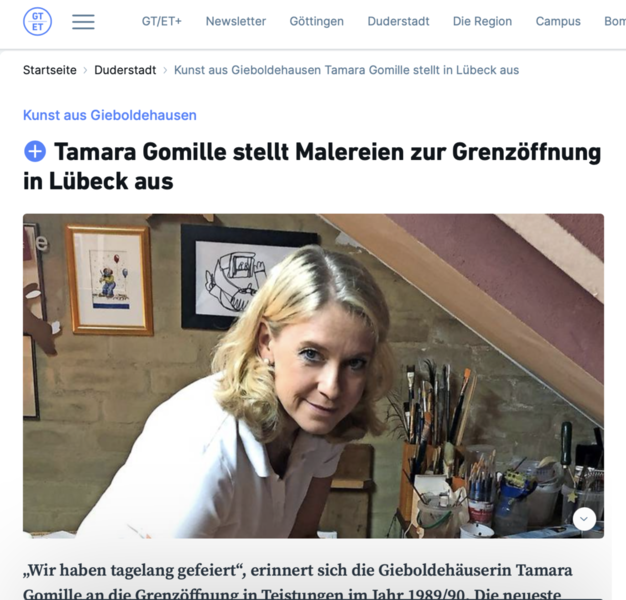The image size is (626, 600).
Task: Click the Duderstadt breadcrumb link
Action: (125, 70)
